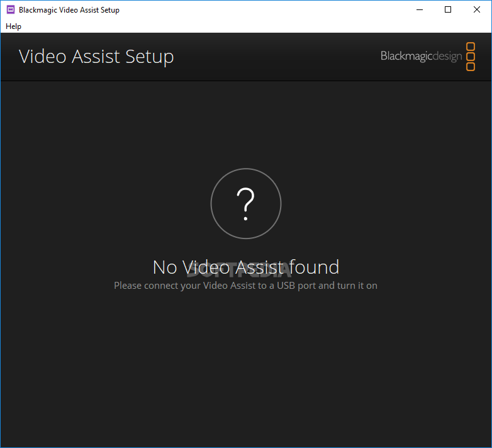Click "Please connect your Video Assist" message
The image size is (492, 448).
pyautogui.click(x=246, y=286)
